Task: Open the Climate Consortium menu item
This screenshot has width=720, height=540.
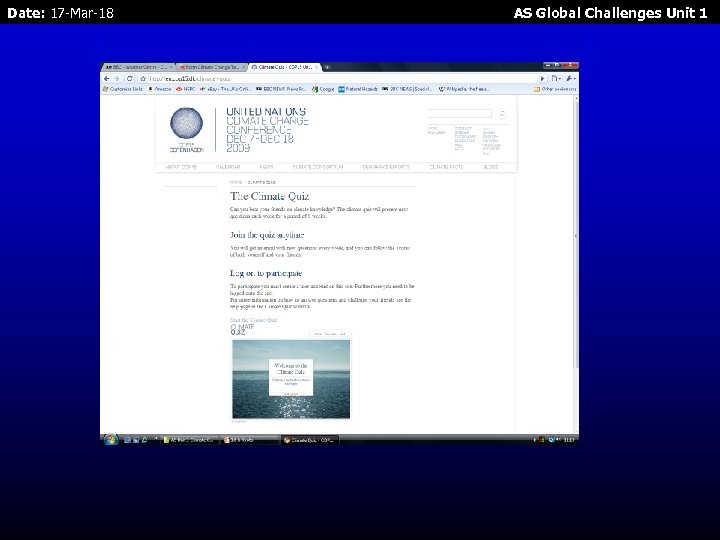Action: (x=318, y=167)
